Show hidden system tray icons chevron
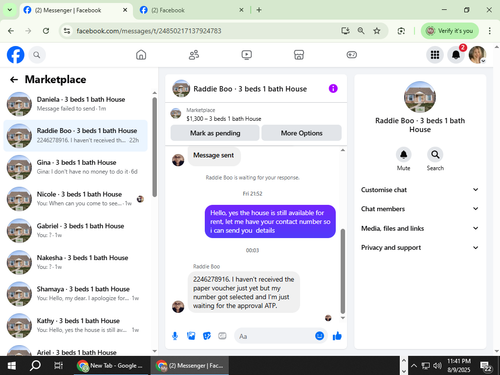The width and height of the screenshot is (500, 375). pyautogui.click(x=414, y=366)
